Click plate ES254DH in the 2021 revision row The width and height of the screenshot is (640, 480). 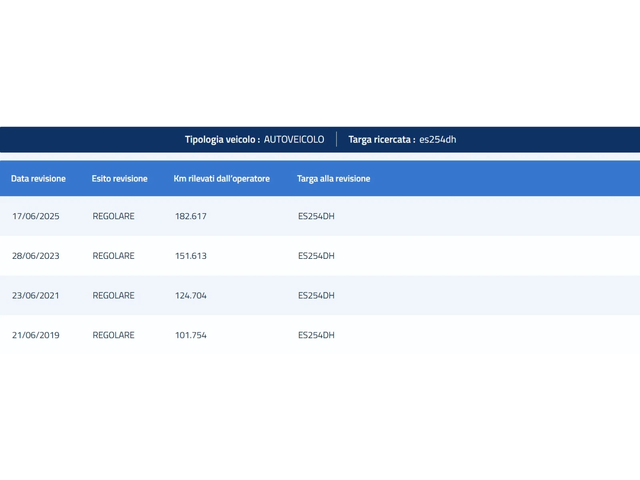tap(316, 296)
